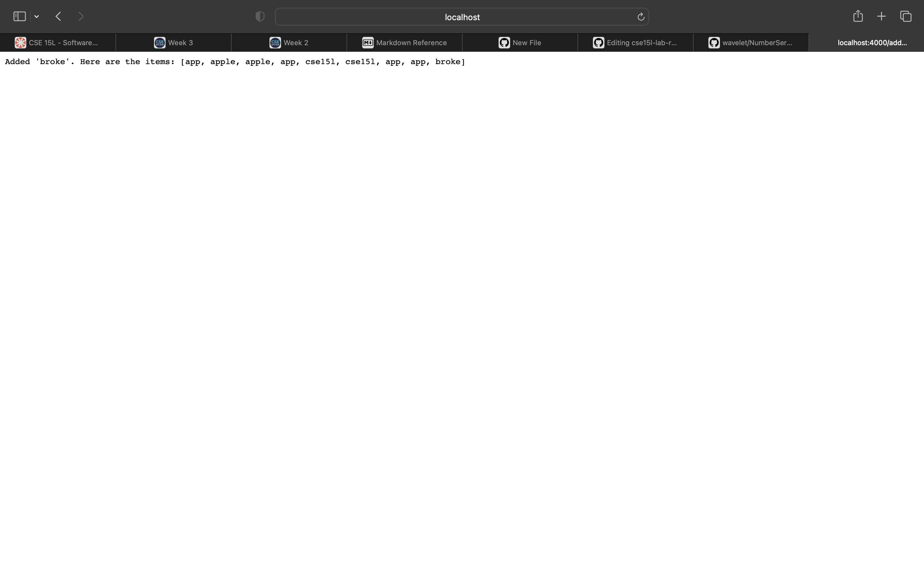The image size is (924, 577).
Task: Open a new tab with plus
Action: [881, 16]
